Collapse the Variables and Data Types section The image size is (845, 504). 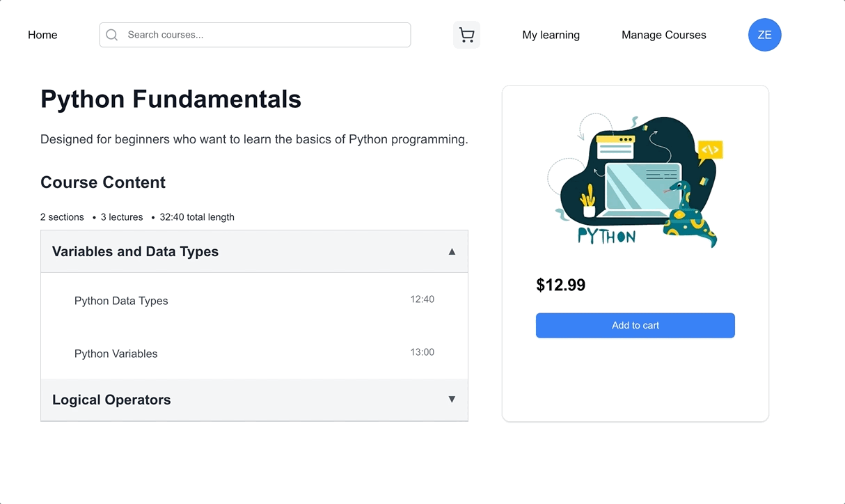254,251
